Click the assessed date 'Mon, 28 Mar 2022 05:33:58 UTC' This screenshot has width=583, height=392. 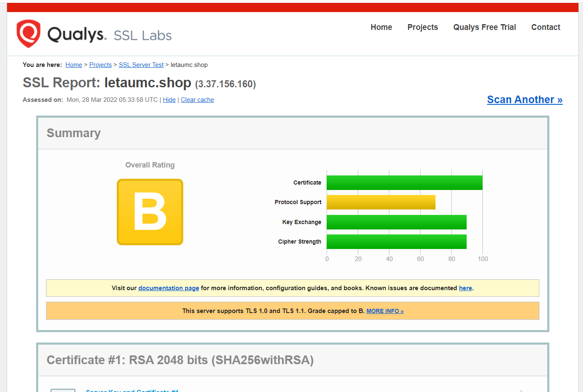112,100
